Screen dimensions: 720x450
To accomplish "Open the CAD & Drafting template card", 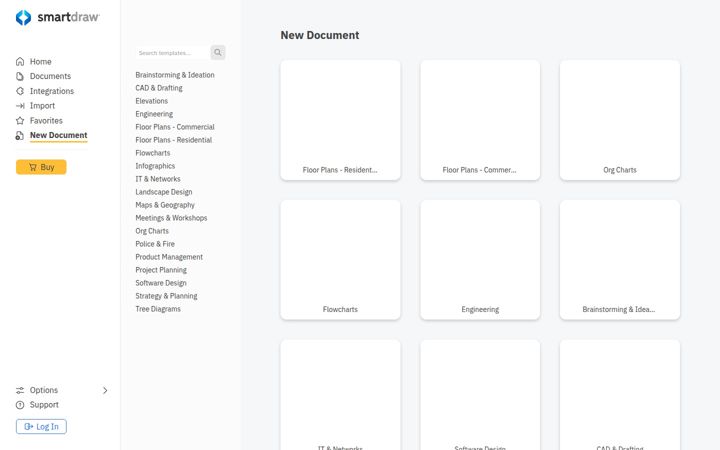I will [620, 395].
